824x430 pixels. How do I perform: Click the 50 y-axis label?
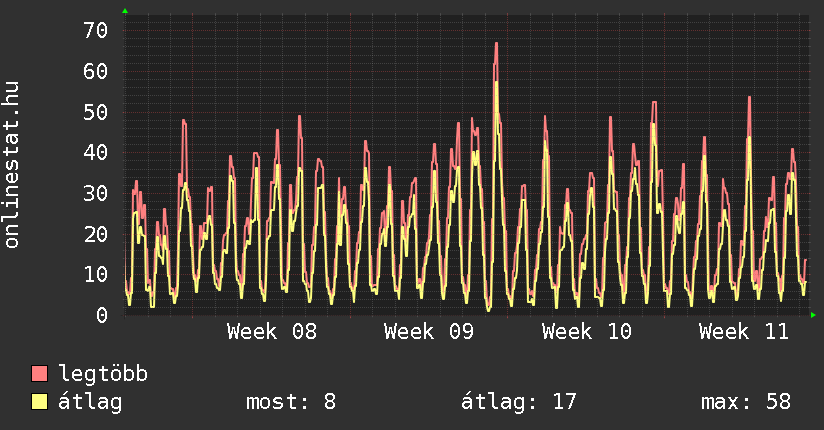(x=95, y=112)
